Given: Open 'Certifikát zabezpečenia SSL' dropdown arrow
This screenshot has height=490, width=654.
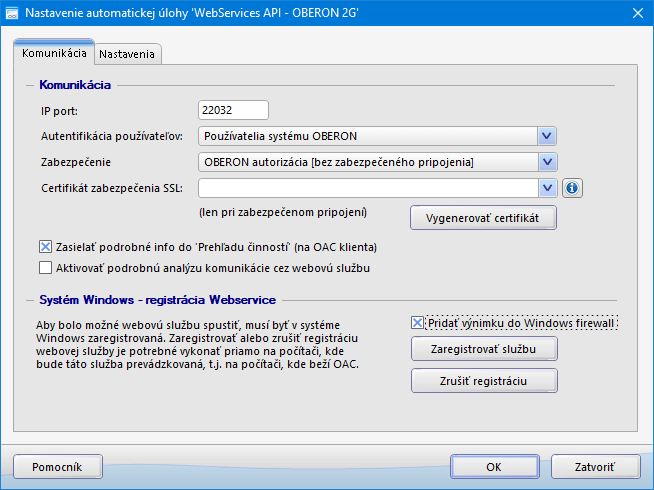Looking at the screenshot, I should [546, 187].
